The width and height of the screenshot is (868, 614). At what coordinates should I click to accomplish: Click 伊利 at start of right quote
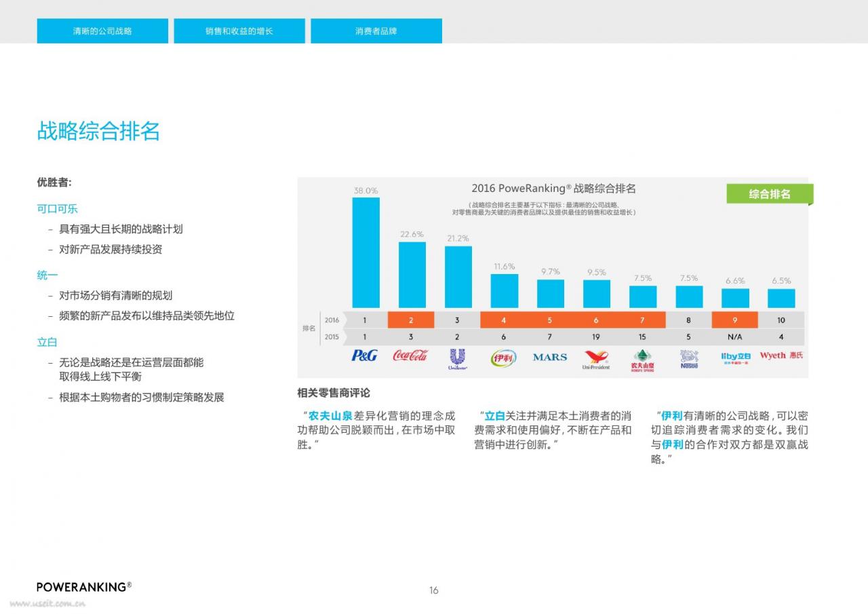pos(672,415)
